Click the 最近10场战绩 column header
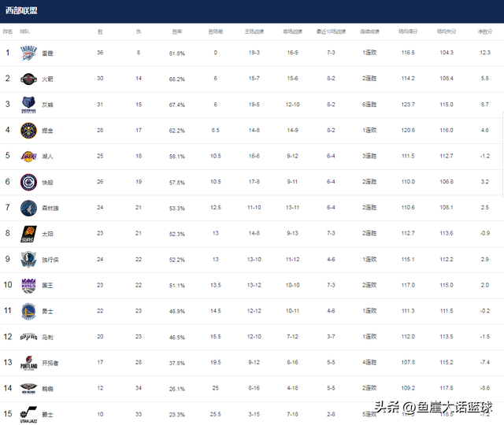Viewport: 504px width, 425px height. point(331,31)
